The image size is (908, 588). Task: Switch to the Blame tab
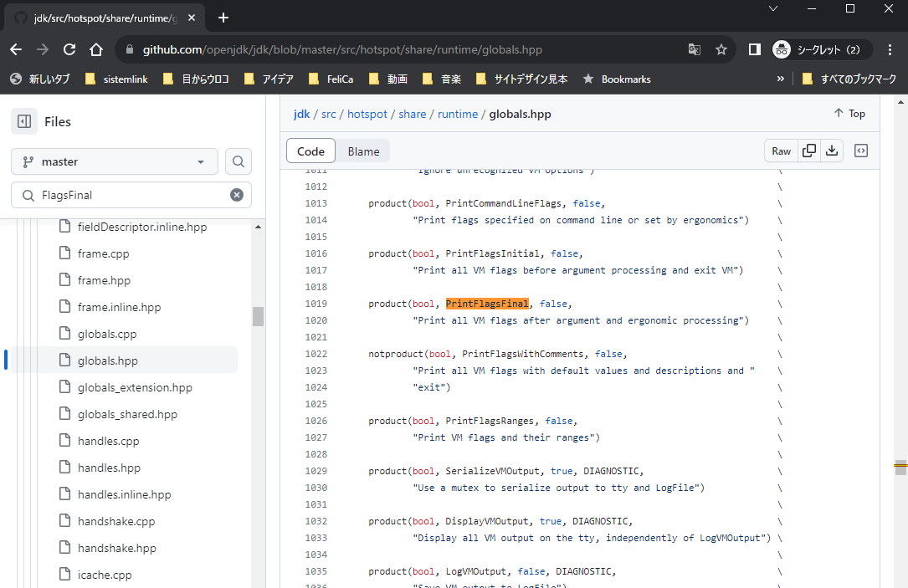point(363,151)
